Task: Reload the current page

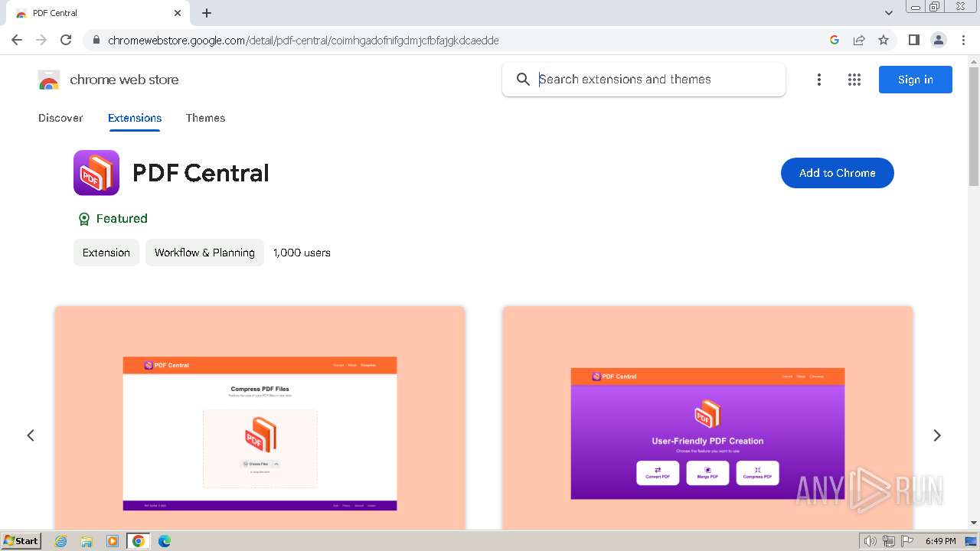Action: coord(66,40)
